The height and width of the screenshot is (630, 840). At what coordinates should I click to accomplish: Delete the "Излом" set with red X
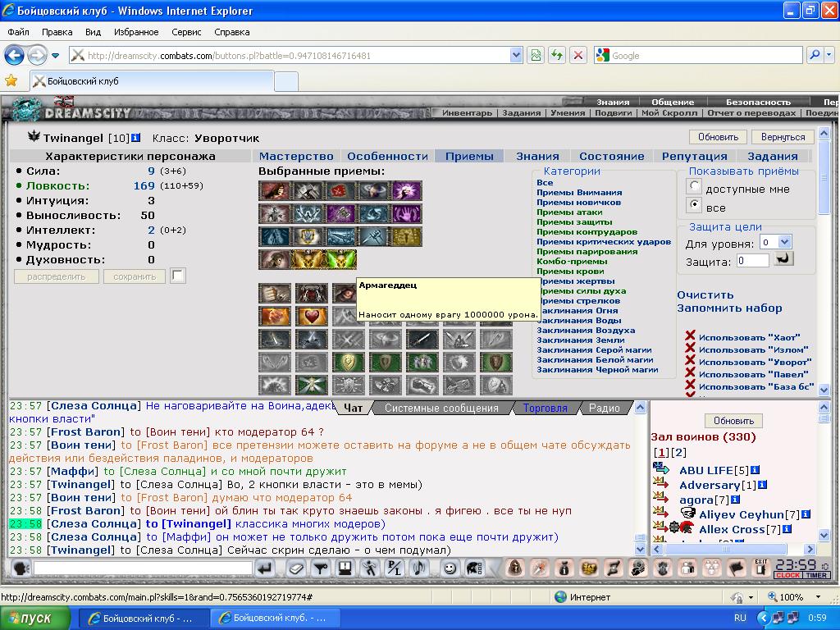(690, 348)
